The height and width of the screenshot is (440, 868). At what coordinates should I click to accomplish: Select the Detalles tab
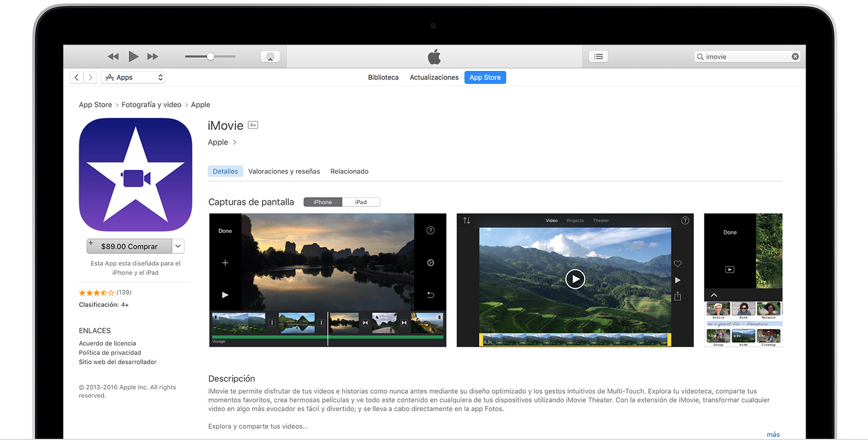[x=225, y=172]
